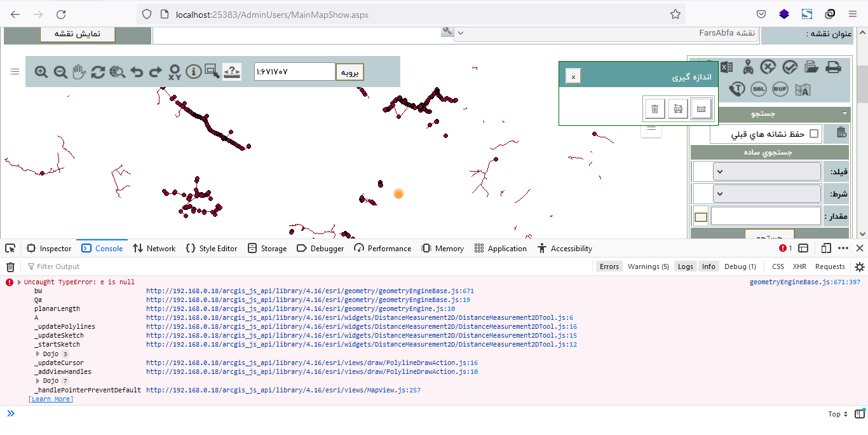This screenshot has width=868, height=435.
Task: Close the اندازه گیری measurement panel
Action: 573,76
